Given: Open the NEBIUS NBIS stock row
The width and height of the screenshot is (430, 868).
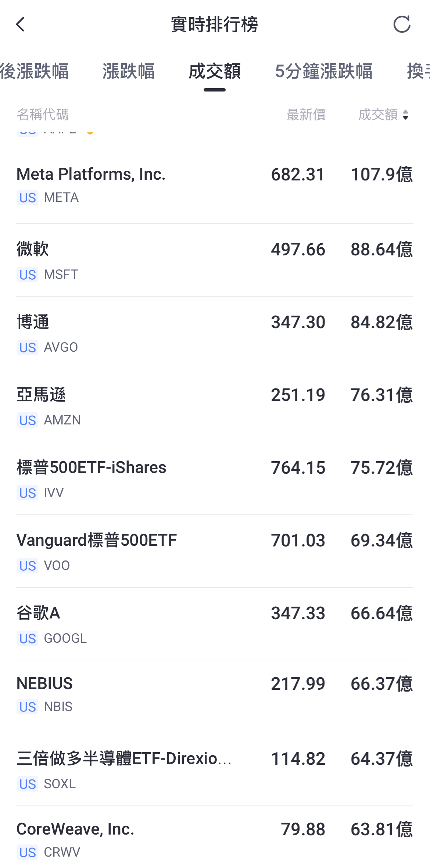Looking at the screenshot, I should (x=215, y=697).
